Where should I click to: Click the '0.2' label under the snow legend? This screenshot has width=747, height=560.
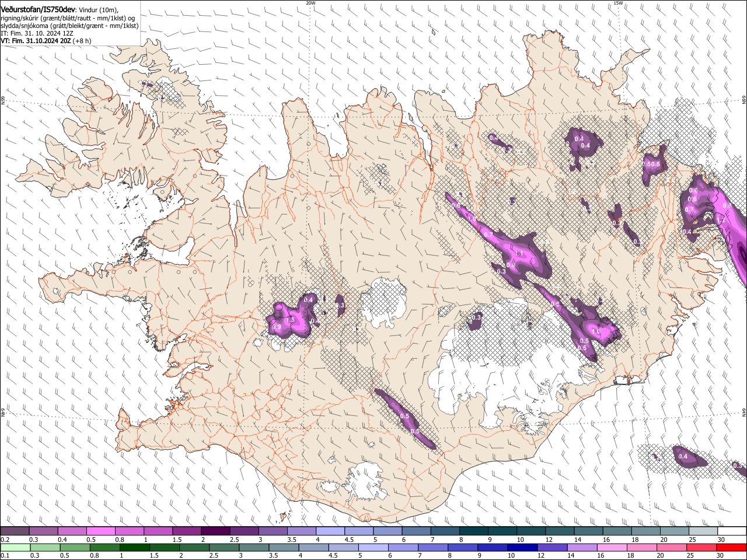[5, 540]
